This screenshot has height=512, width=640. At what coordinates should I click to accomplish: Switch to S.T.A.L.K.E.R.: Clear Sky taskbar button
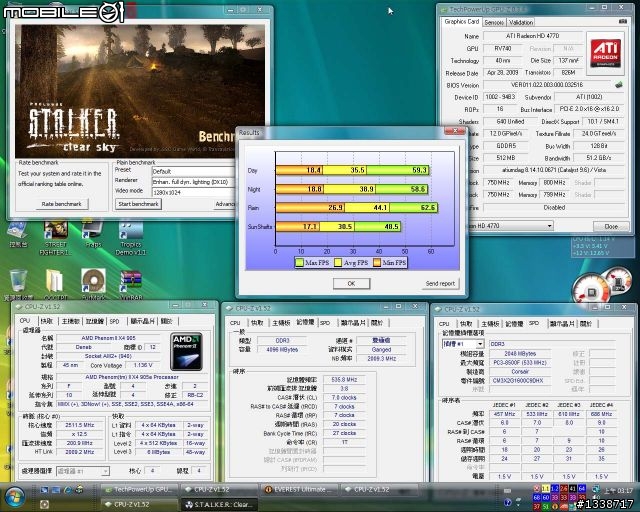click(219, 504)
